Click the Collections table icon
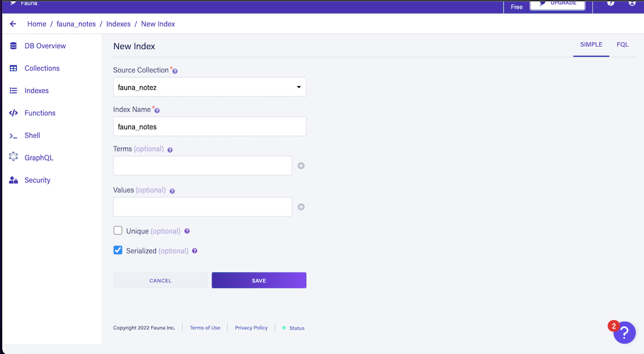This screenshot has width=644, height=354. pos(13,68)
